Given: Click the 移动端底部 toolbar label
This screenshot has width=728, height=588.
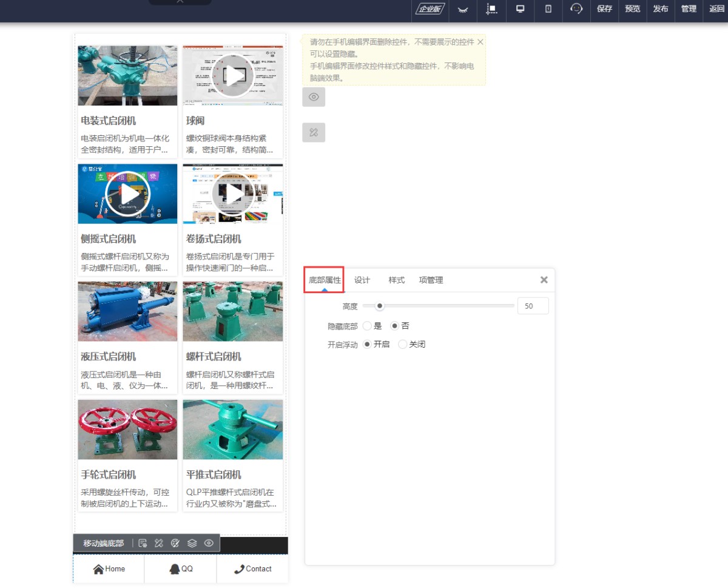Looking at the screenshot, I should pyautogui.click(x=103, y=543).
